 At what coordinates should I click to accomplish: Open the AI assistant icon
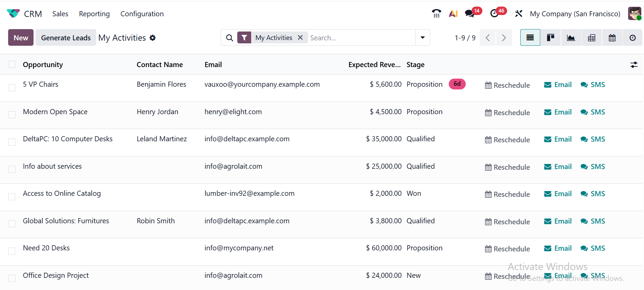(453, 14)
